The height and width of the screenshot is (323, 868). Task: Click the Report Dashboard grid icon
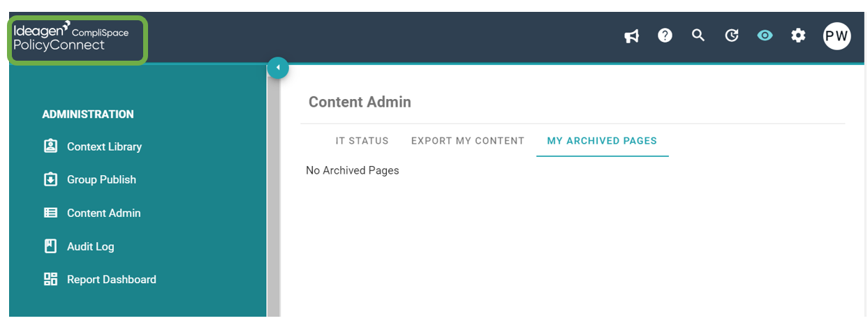[x=50, y=279]
